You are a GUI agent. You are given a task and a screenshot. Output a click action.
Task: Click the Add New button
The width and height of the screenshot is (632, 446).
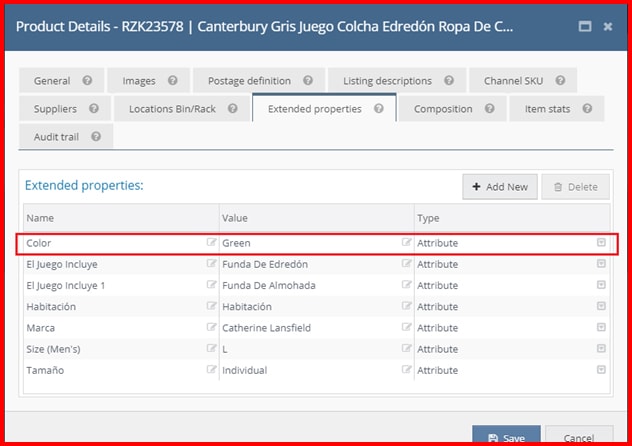pos(500,187)
